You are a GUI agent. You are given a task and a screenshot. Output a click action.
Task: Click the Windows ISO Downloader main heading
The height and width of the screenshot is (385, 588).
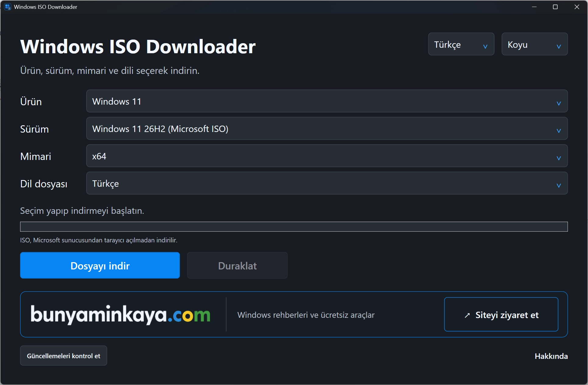(x=138, y=47)
